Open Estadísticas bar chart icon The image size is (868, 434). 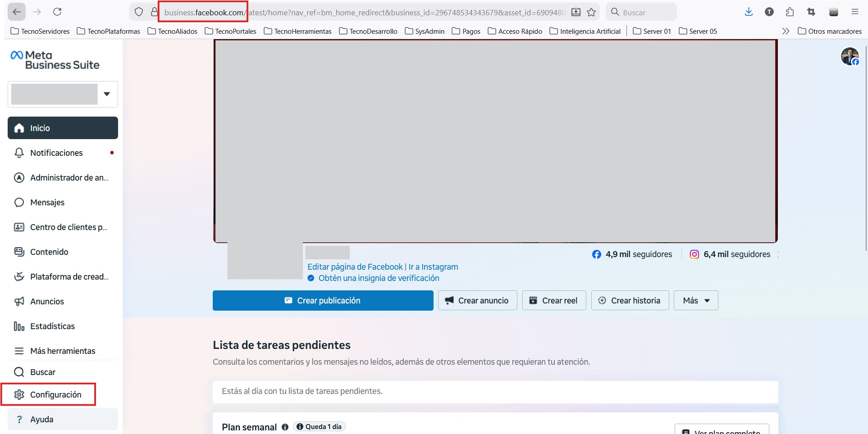19,326
